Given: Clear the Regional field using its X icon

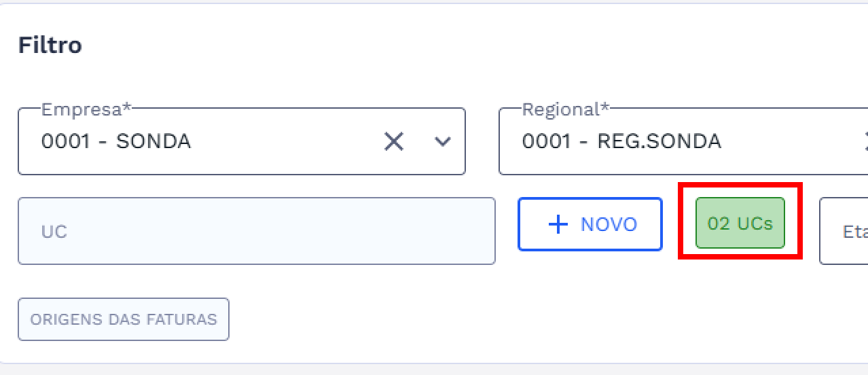Looking at the screenshot, I should pyautogui.click(x=865, y=141).
